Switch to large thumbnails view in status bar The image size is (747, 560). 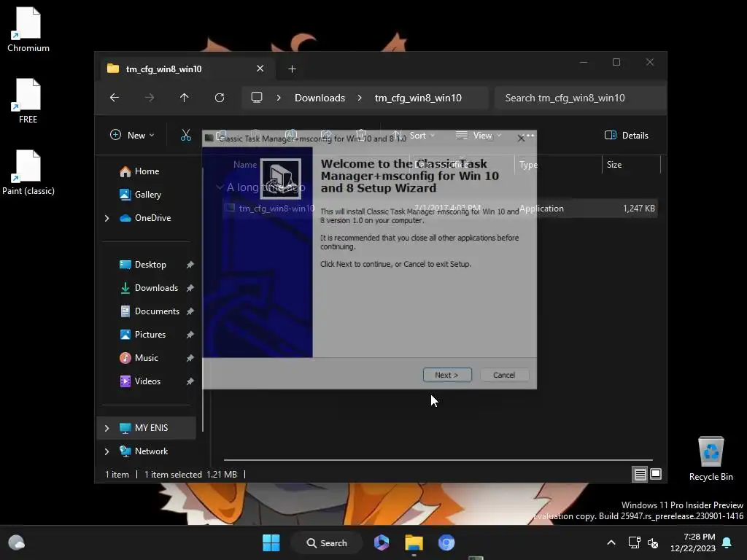(656, 474)
